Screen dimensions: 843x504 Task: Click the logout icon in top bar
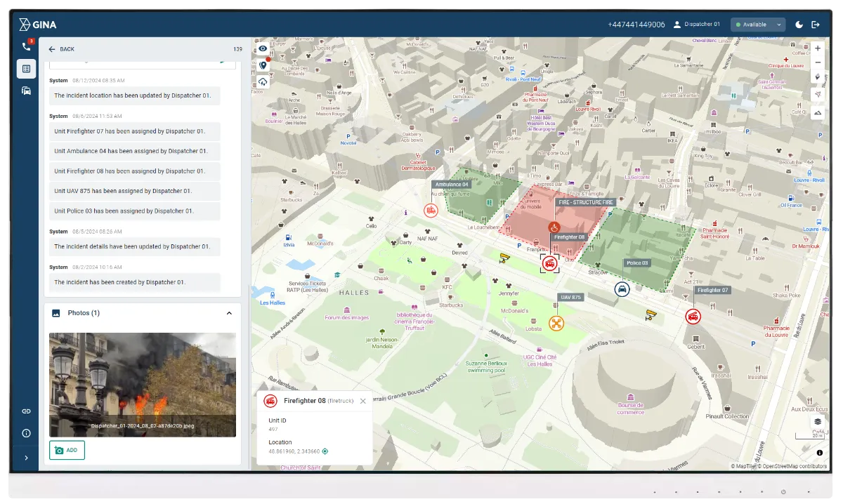(816, 24)
